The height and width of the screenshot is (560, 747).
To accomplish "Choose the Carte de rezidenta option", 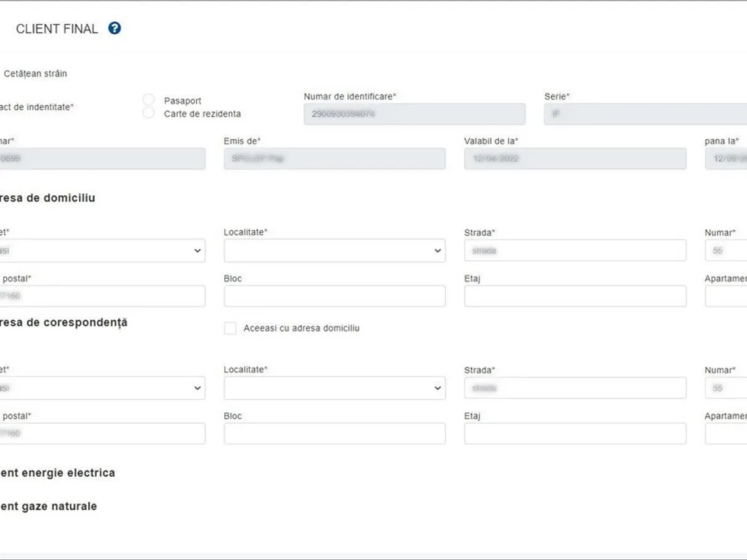I will [149, 113].
